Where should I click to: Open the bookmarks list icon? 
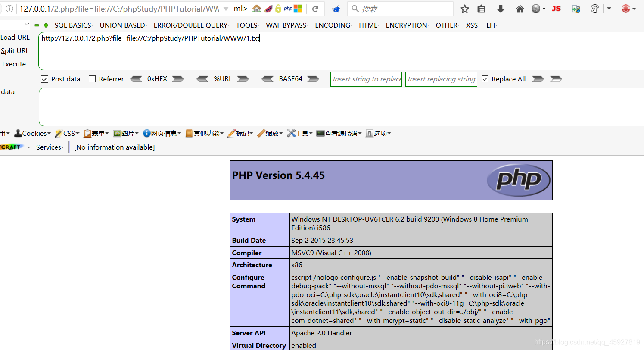482,9
